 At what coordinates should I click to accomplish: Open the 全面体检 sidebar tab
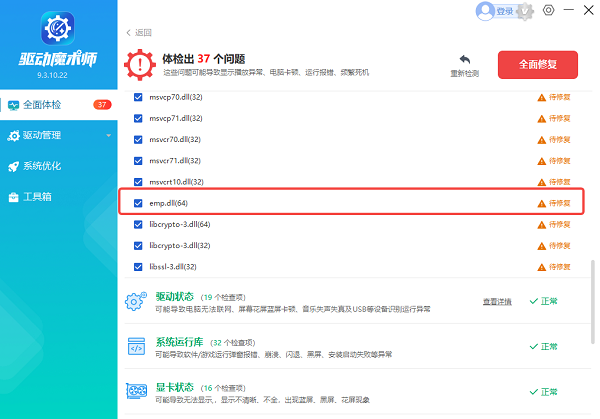pos(59,105)
